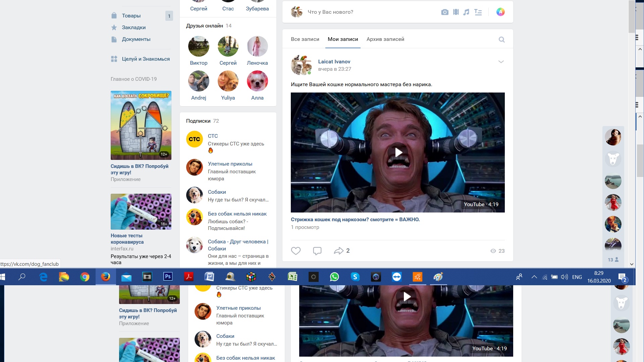Open Сидишь в ВК? Попробуй эту игру link
The image size is (644, 362).
pyautogui.click(x=140, y=169)
